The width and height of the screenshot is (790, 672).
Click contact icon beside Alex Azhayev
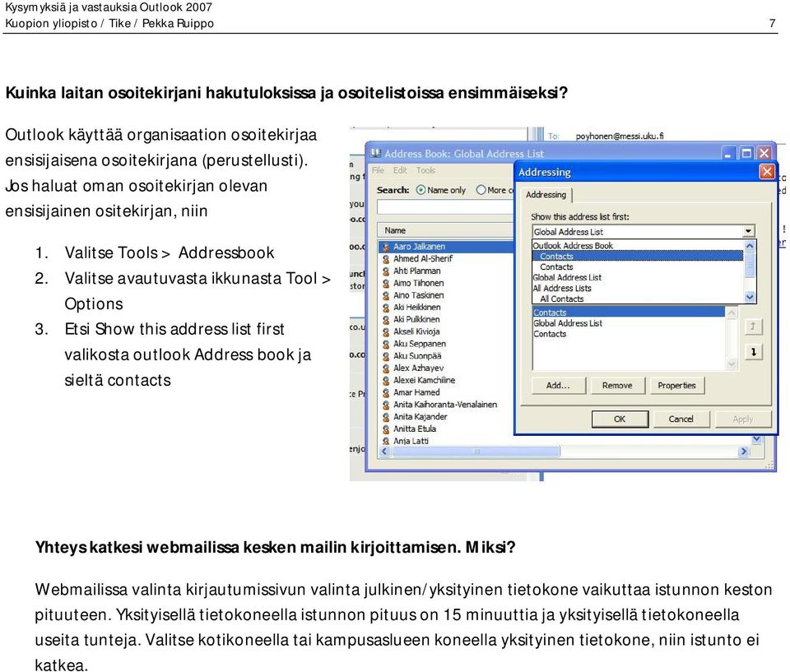tap(386, 368)
